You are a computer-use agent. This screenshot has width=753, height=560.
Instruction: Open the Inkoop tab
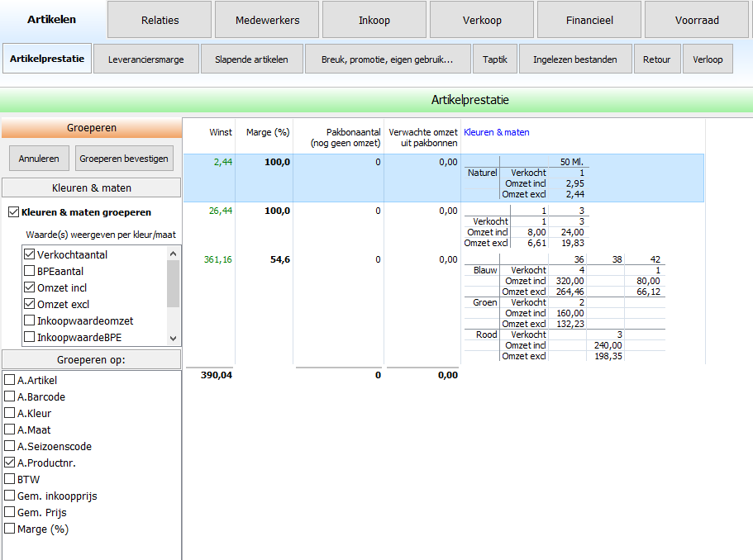point(374,20)
